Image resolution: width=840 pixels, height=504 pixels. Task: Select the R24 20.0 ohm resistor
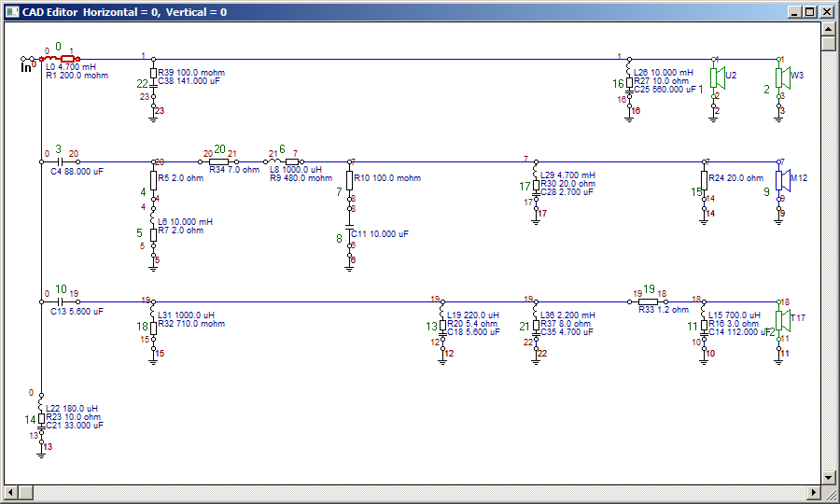[704, 180]
